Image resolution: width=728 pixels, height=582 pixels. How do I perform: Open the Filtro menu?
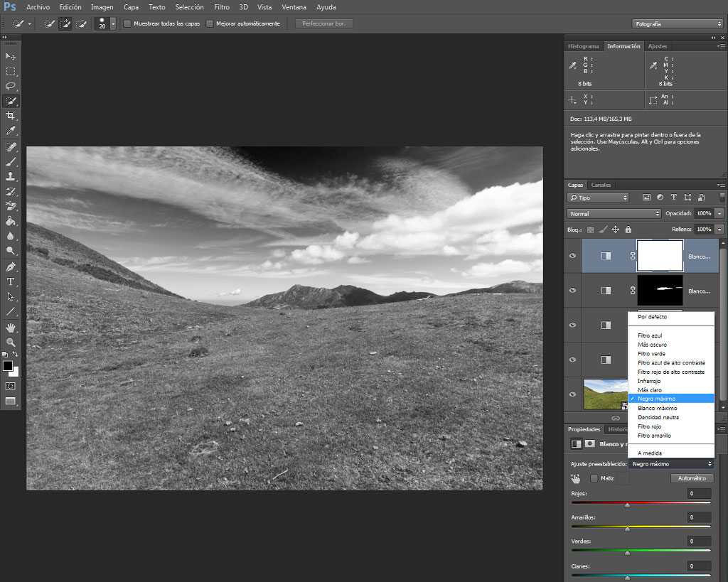(x=222, y=7)
